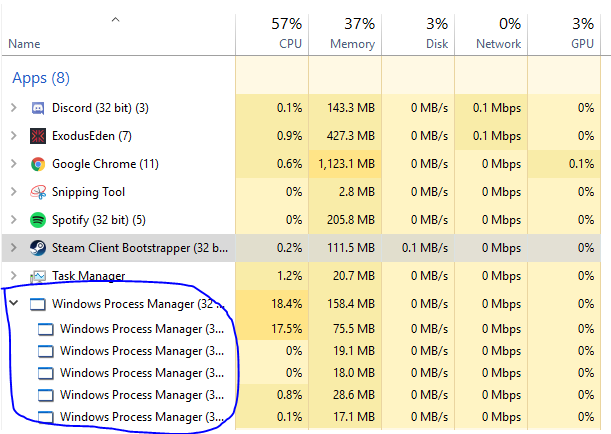The height and width of the screenshot is (434, 611).
Task: Click the Snipping Tool scissors icon
Action: click(x=38, y=192)
